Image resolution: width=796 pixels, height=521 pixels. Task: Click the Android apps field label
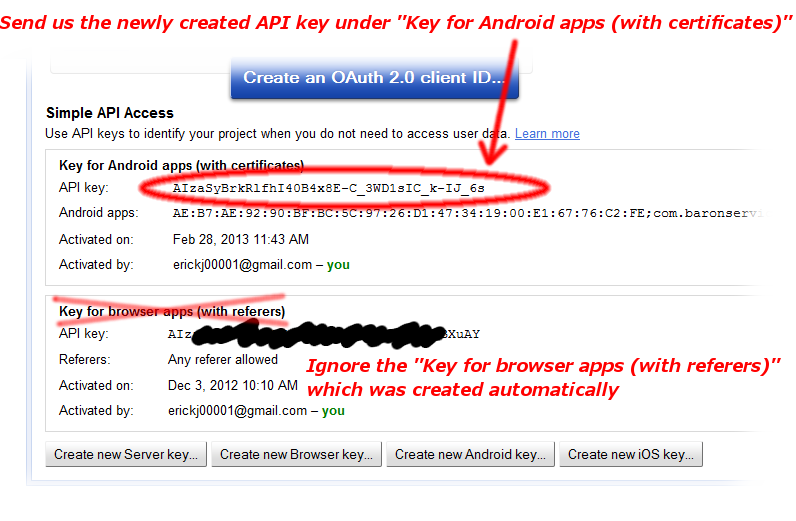[98, 212]
